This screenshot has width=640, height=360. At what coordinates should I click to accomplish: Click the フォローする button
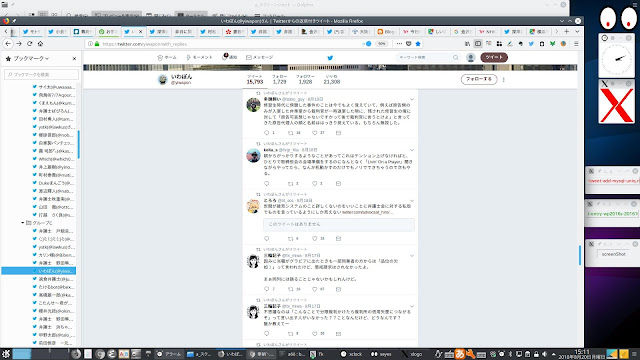(479, 79)
